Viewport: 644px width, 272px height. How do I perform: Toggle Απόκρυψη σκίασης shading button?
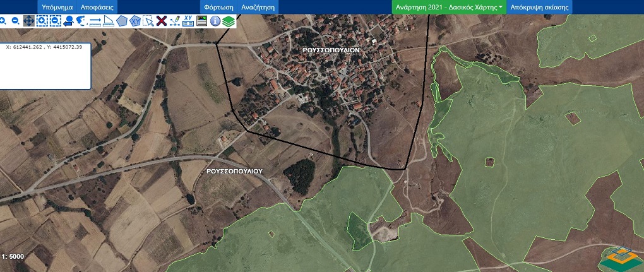tap(540, 8)
